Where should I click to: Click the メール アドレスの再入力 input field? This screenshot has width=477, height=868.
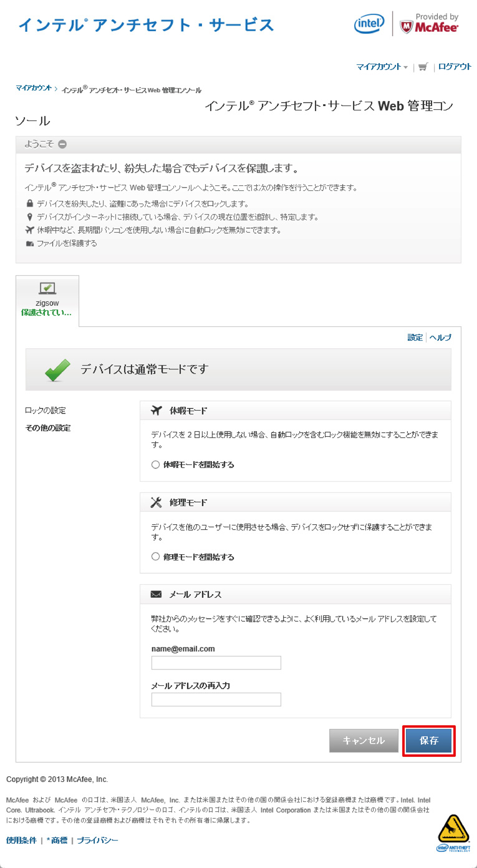216,699
